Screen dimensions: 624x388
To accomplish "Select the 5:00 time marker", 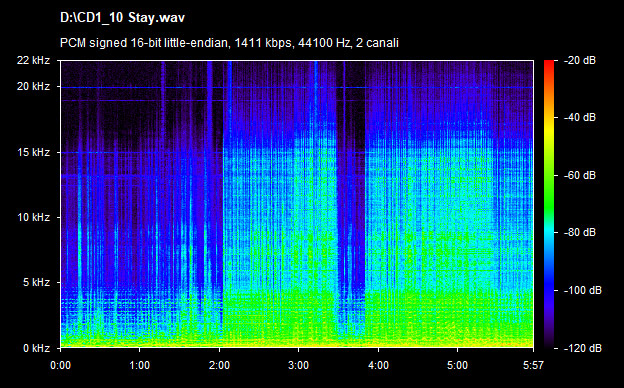I will point(457,365).
